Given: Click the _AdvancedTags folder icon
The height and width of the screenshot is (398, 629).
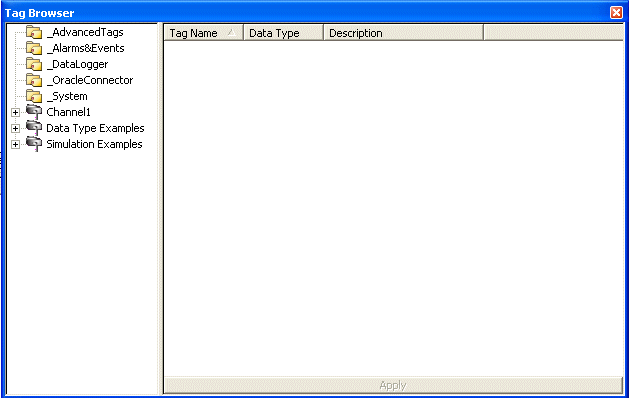Looking at the screenshot, I should point(34,32).
